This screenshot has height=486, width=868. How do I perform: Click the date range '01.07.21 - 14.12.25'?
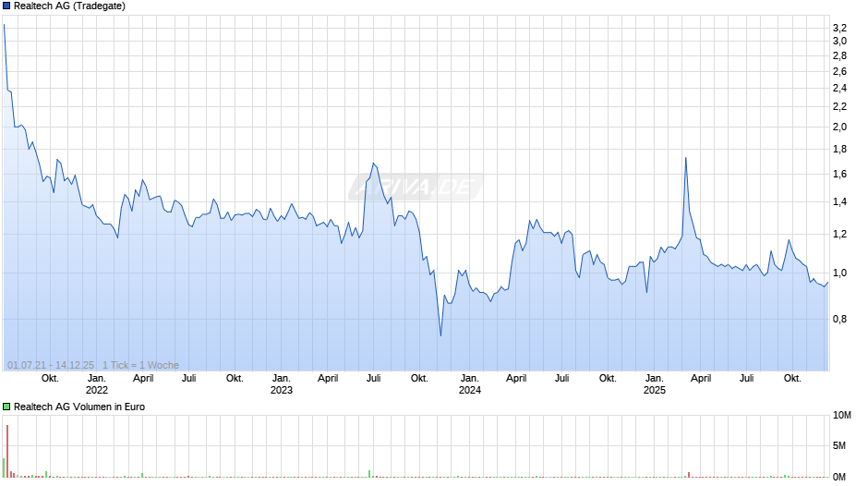[x=51, y=365]
